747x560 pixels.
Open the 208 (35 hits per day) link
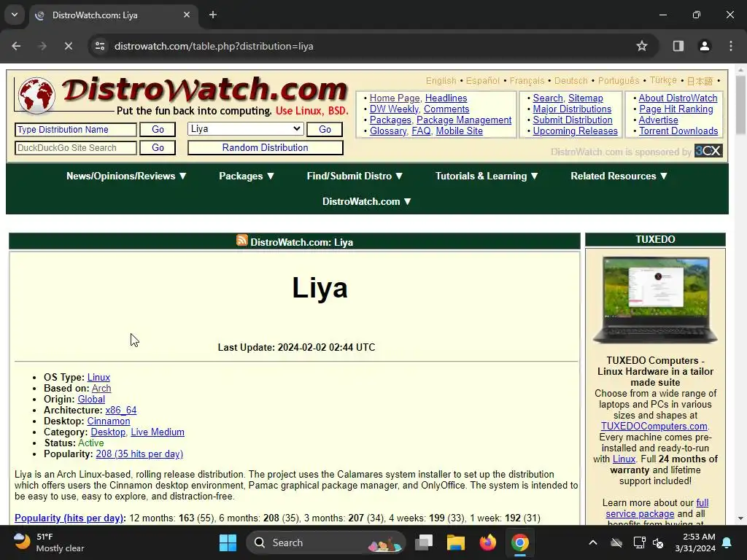click(139, 454)
